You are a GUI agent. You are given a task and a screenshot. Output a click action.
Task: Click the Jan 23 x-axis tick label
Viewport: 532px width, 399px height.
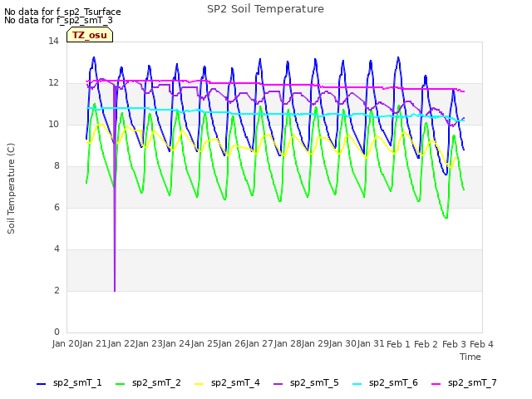coord(149,344)
